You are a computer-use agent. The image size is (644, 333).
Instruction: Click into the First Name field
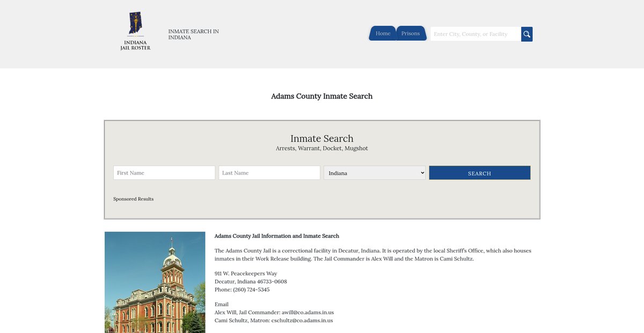pyautogui.click(x=164, y=173)
